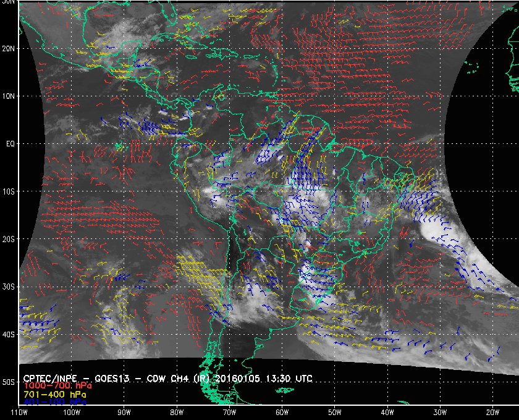Click the red 1000-700 hPa legend entry

click(57, 386)
